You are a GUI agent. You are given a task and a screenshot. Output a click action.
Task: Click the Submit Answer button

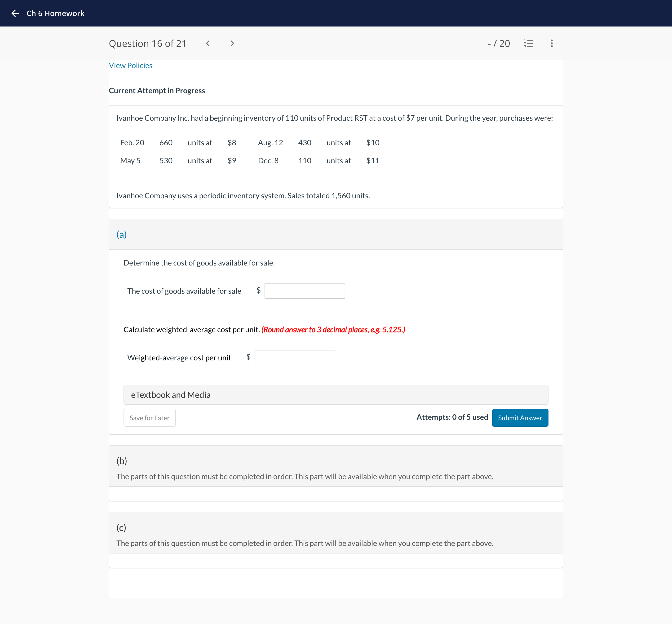520,418
